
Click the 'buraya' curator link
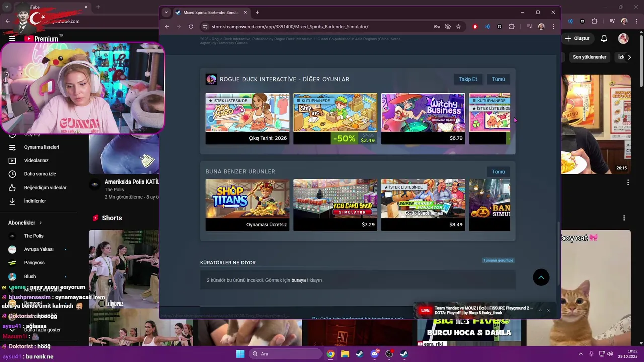tap(298, 280)
